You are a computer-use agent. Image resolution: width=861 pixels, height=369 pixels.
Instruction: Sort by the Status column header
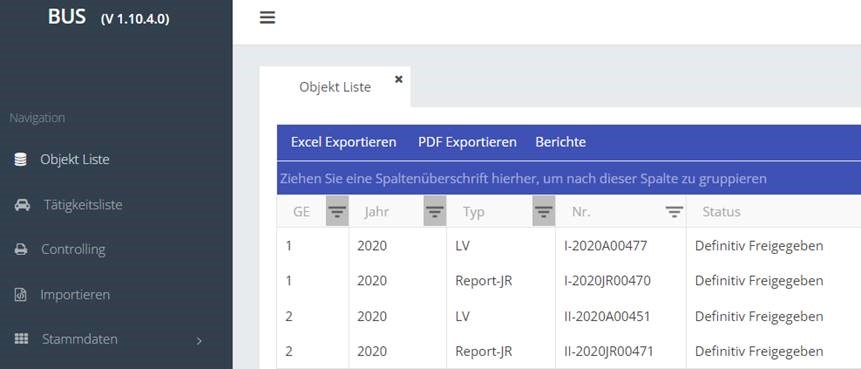point(722,211)
